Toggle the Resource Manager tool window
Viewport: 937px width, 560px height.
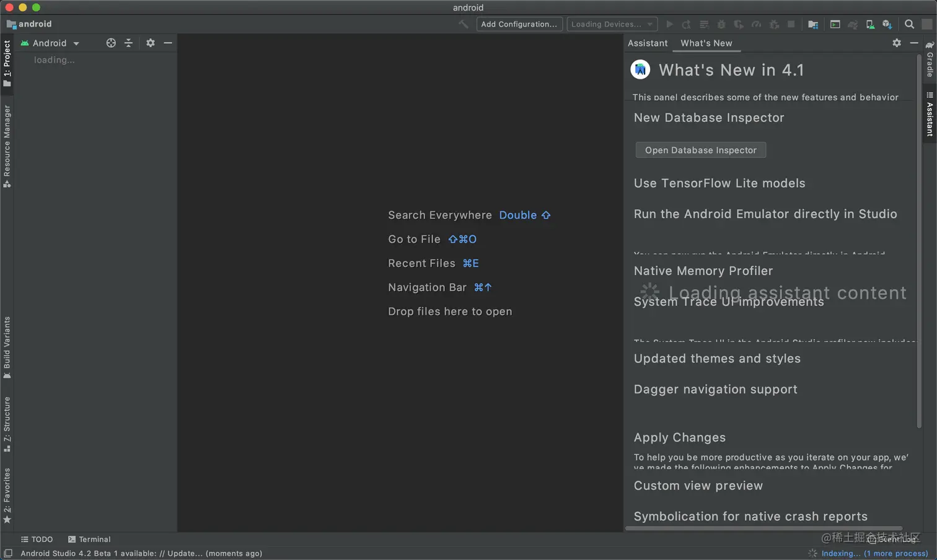pyautogui.click(x=7, y=146)
